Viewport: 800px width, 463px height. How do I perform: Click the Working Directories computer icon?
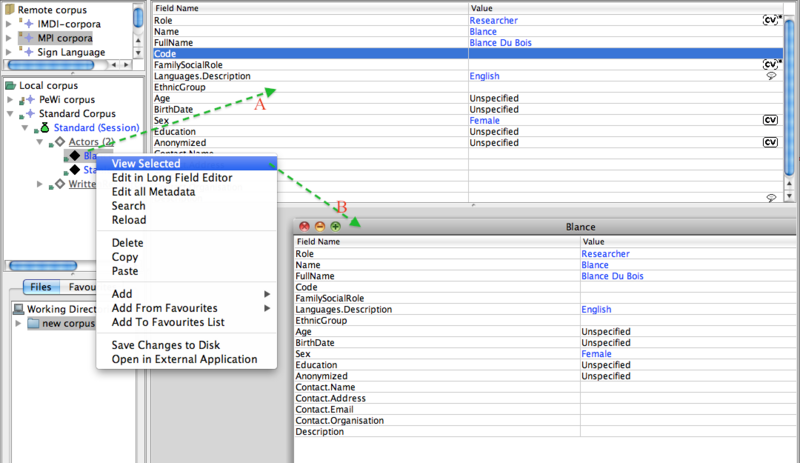[18, 309]
